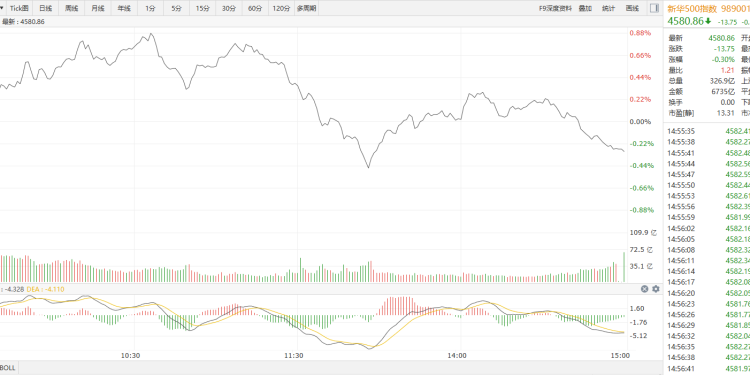This screenshot has height=375, width=750.
Task: Click the -0.44% axis label
Action: [x=640, y=165]
